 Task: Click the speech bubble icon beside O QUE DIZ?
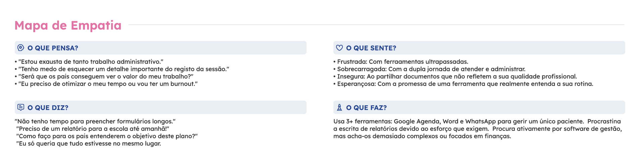point(21,108)
